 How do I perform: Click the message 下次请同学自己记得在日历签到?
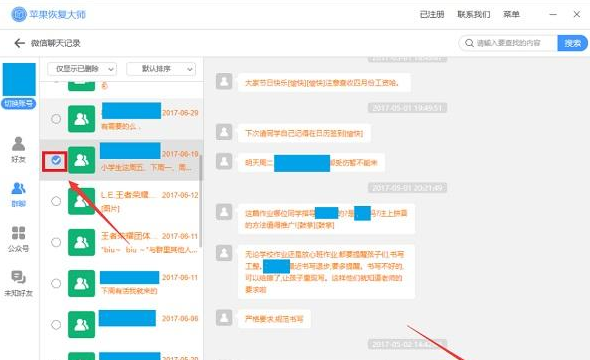pos(304,133)
